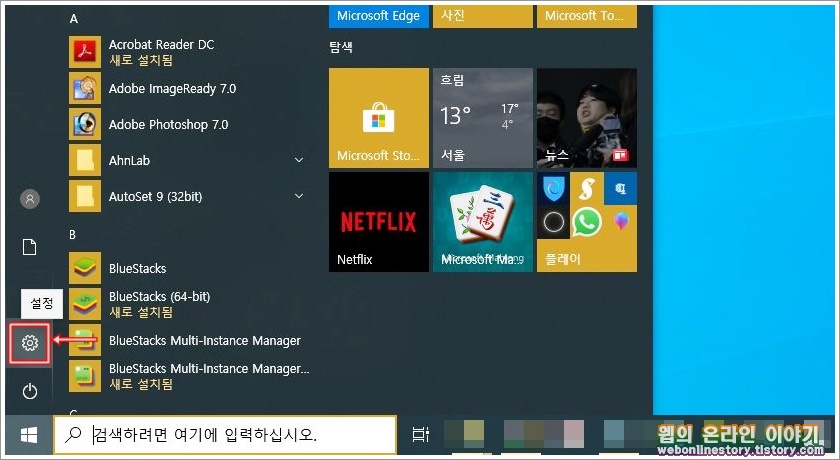840x460 pixels.
Task: Open the AhnLab folder icon
Action: (85, 160)
